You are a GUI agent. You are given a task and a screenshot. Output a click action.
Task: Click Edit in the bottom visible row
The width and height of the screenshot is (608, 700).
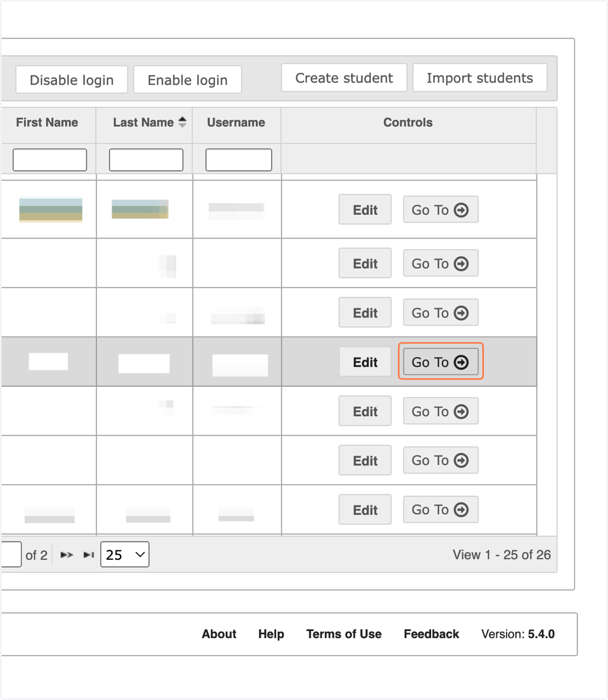point(365,510)
